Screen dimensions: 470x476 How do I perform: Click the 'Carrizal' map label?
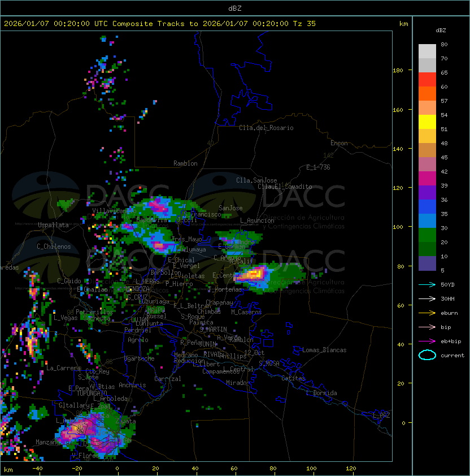pyautogui.click(x=167, y=379)
